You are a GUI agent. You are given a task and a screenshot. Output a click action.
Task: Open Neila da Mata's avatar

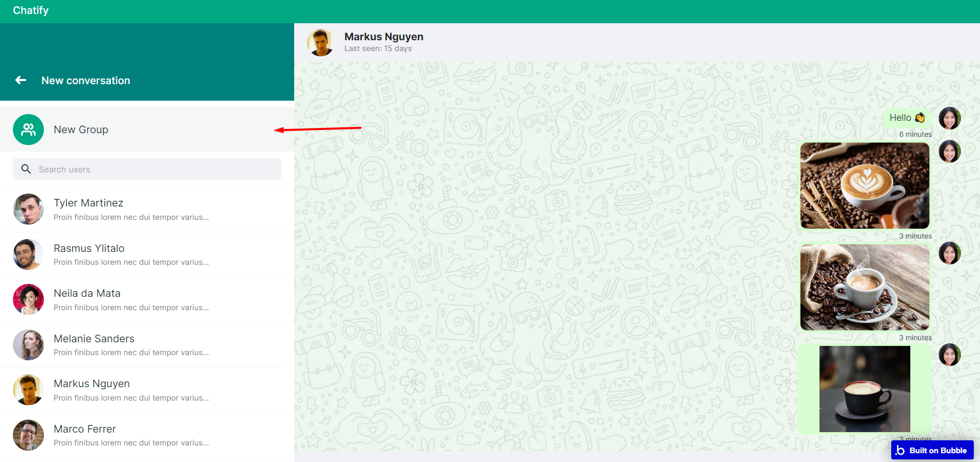coord(28,299)
